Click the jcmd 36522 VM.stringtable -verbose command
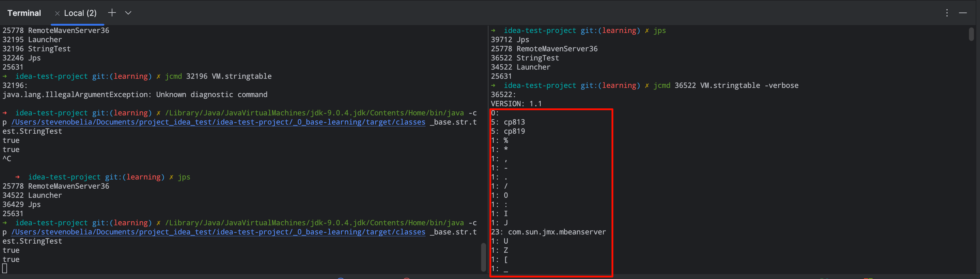Viewport: 980px width, 279px height. point(725,86)
